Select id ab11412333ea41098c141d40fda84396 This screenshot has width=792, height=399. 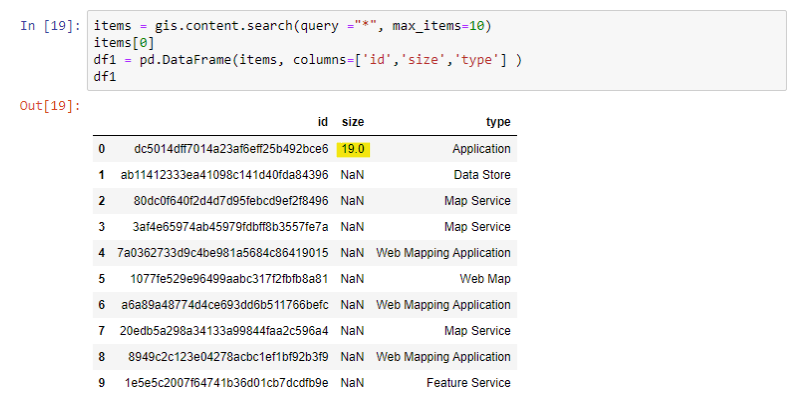coord(224,175)
